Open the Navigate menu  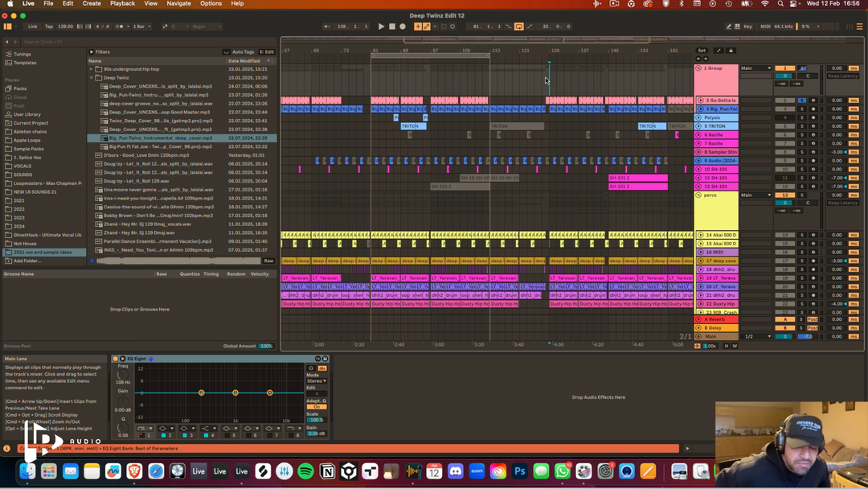(x=178, y=4)
